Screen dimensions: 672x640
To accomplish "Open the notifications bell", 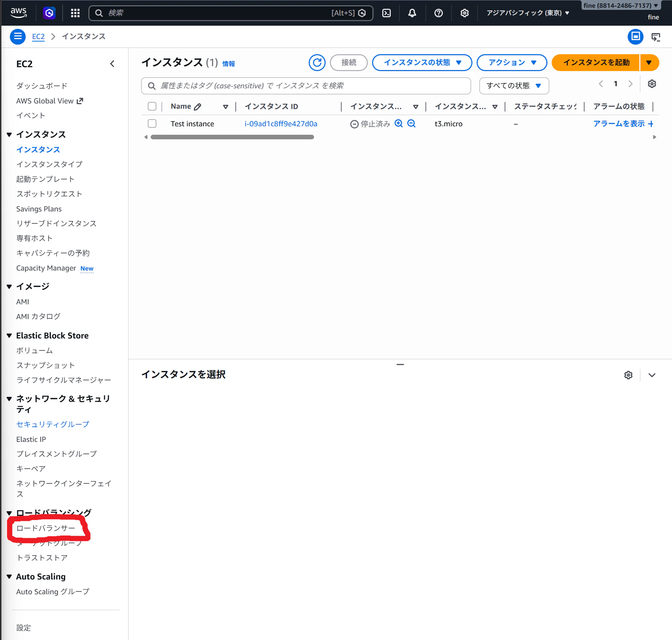I will (412, 13).
